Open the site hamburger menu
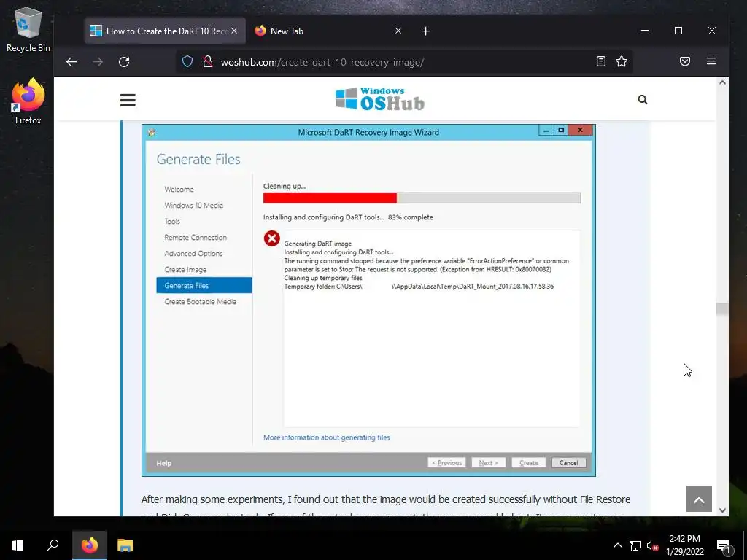Image resolution: width=747 pixels, height=560 pixels. click(x=128, y=100)
